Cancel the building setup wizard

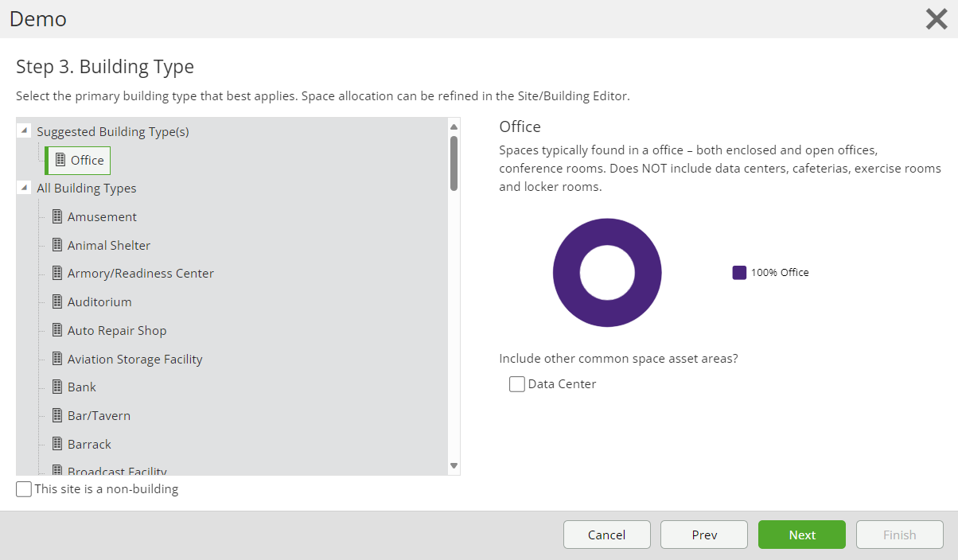pyautogui.click(x=606, y=535)
